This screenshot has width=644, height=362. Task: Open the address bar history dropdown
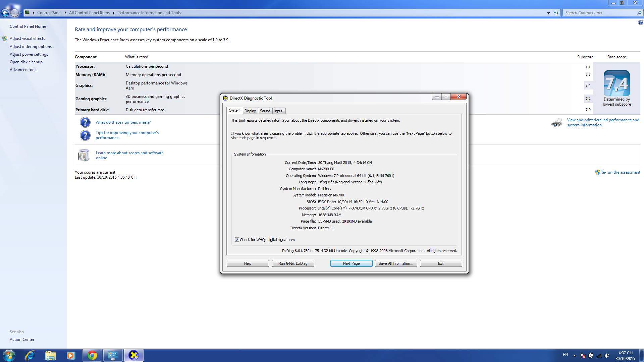[548, 13]
